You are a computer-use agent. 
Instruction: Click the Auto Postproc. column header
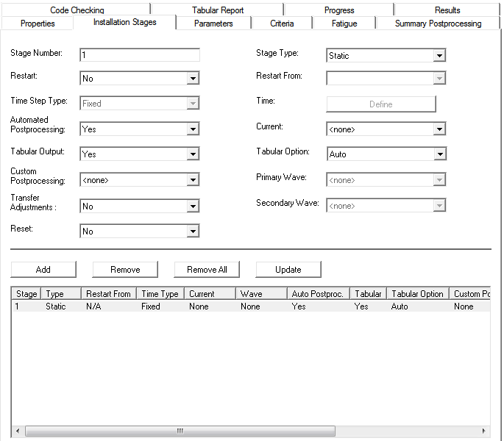pos(317,294)
